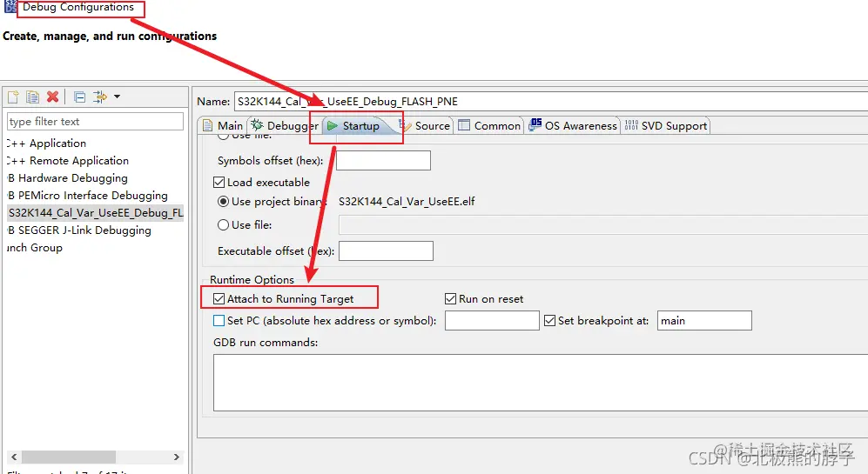Click the Symbols offset hex field
Viewport: 868px width, 474px height.
pos(383,161)
